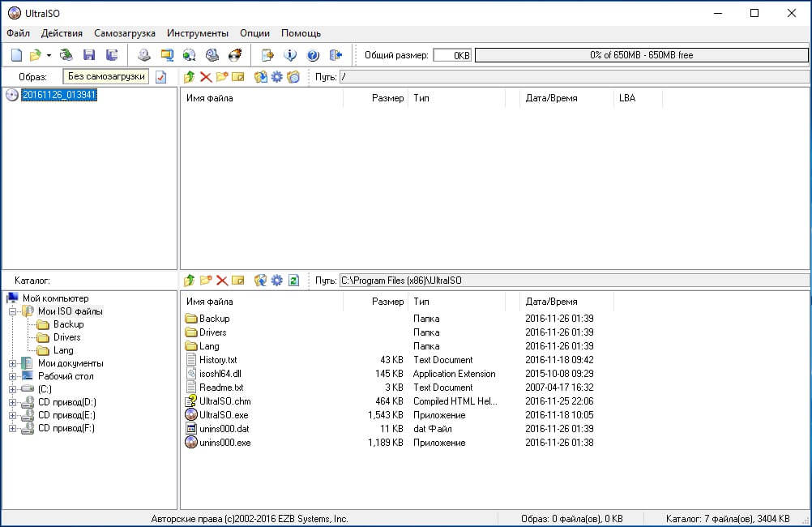Screen dimensions: 812x527
Task: Click the Add to image icon in Каталог toolbar
Action: 260,281
